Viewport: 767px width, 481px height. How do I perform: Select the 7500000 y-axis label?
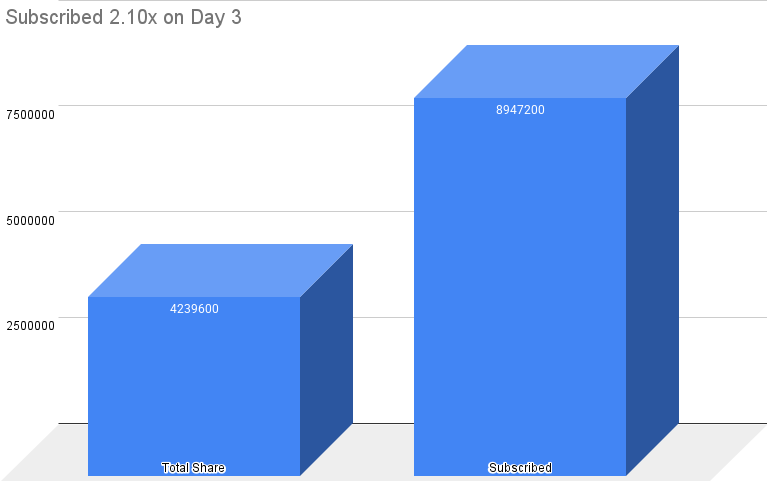coord(29,114)
